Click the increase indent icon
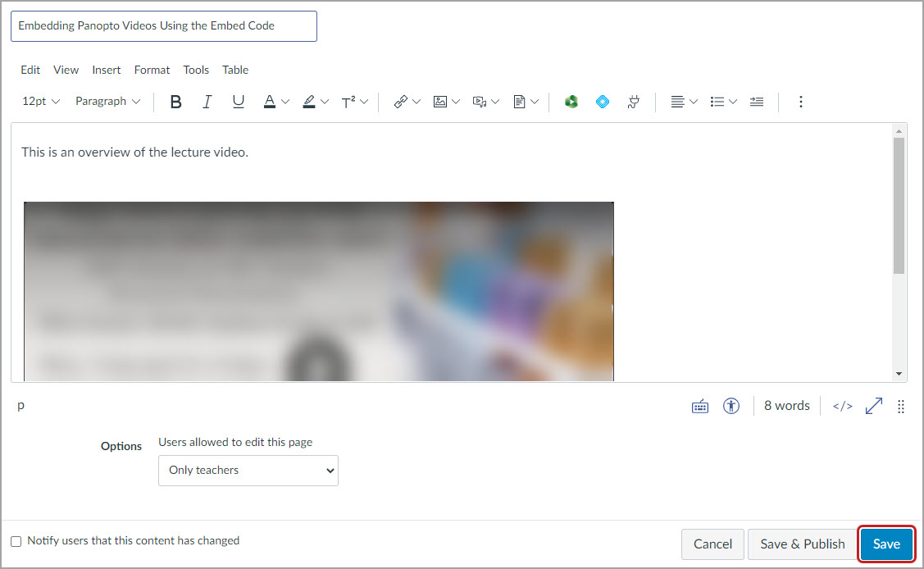 pyautogui.click(x=757, y=102)
